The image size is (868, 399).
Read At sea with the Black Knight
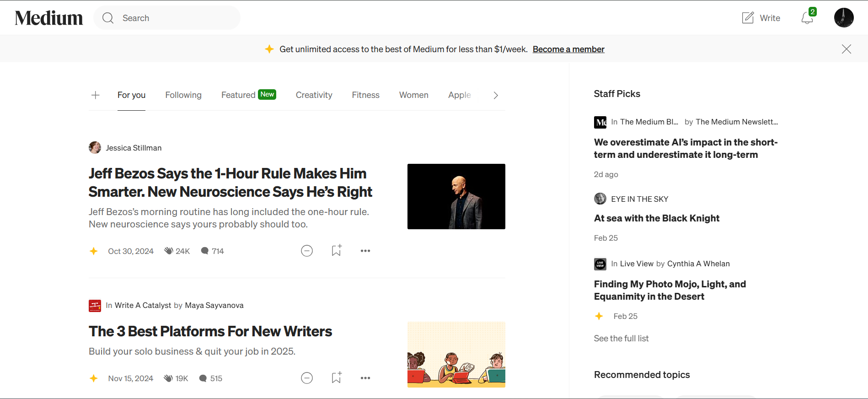656,218
